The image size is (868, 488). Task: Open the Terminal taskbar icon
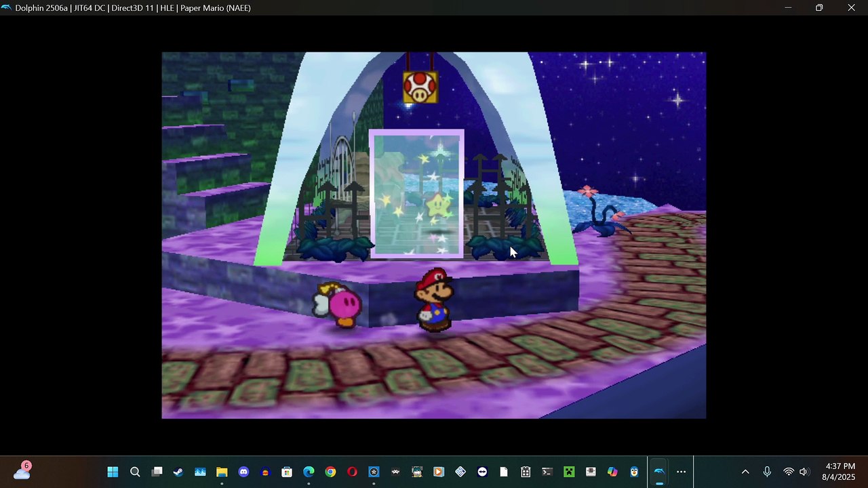pos(547,472)
